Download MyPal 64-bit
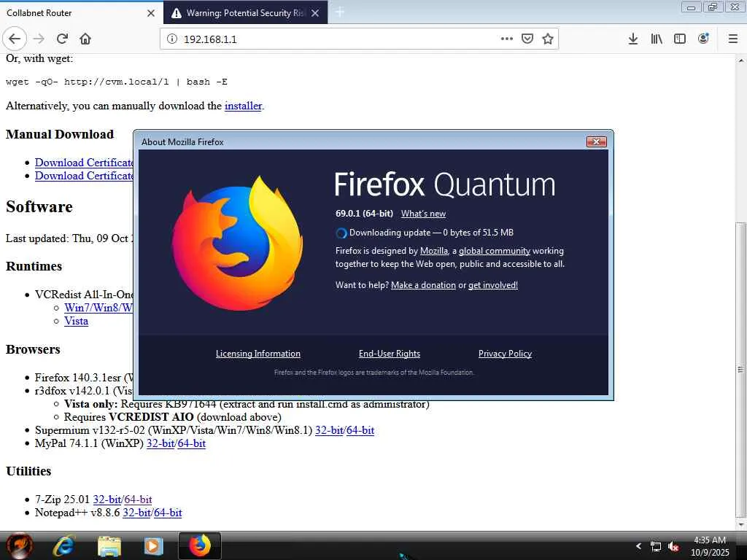 192,444
